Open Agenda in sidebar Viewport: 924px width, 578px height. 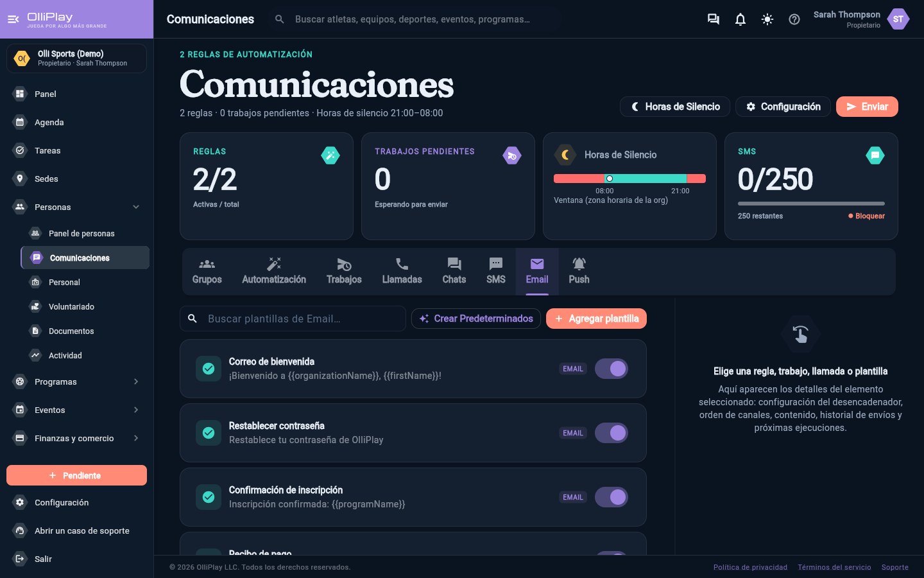[x=77, y=122]
